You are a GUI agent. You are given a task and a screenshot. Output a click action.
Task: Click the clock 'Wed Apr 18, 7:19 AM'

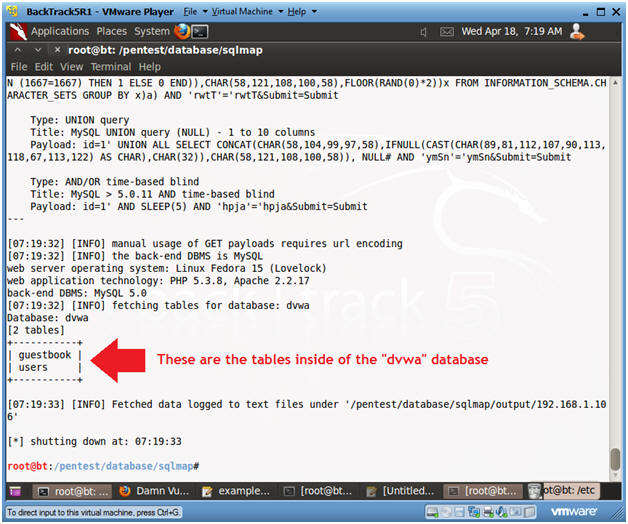511,31
